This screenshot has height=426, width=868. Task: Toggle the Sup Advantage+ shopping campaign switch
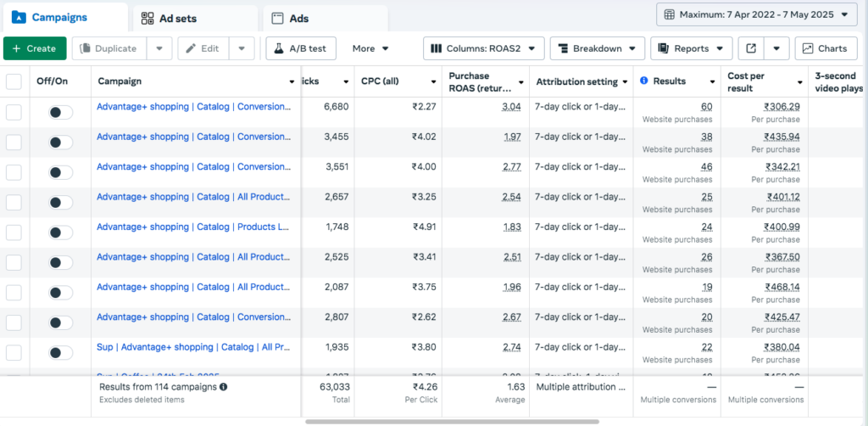(x=60, y=353)
